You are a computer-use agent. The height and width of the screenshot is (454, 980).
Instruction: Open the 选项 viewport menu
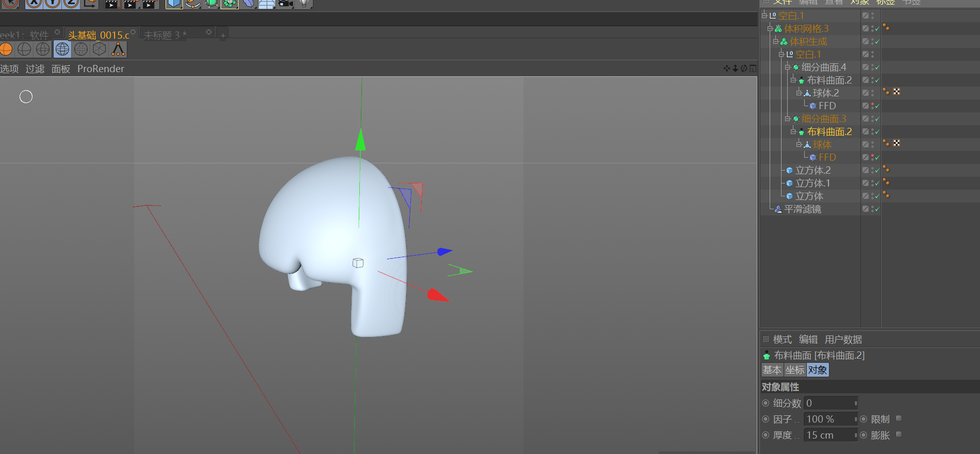tap(9, 69)
